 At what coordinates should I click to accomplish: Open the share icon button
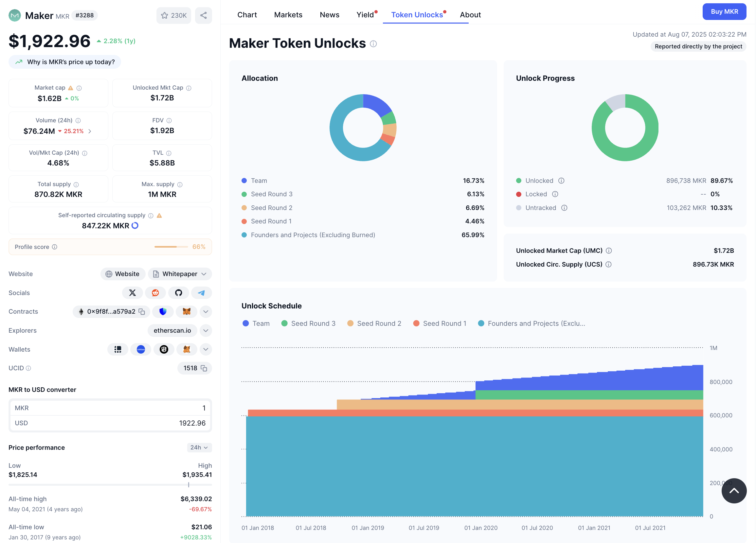coord(203,15)
